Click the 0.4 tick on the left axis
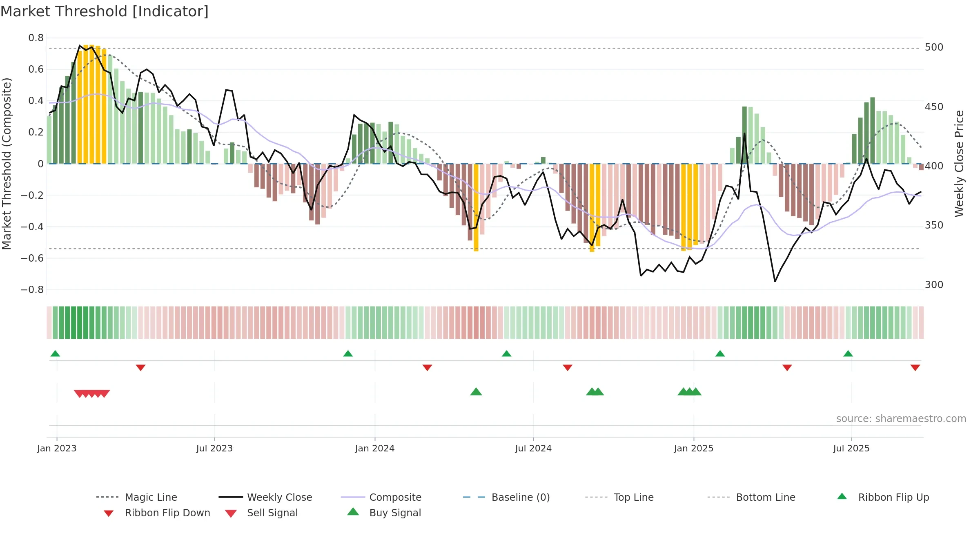980x551 pixels. coord(36,101)
